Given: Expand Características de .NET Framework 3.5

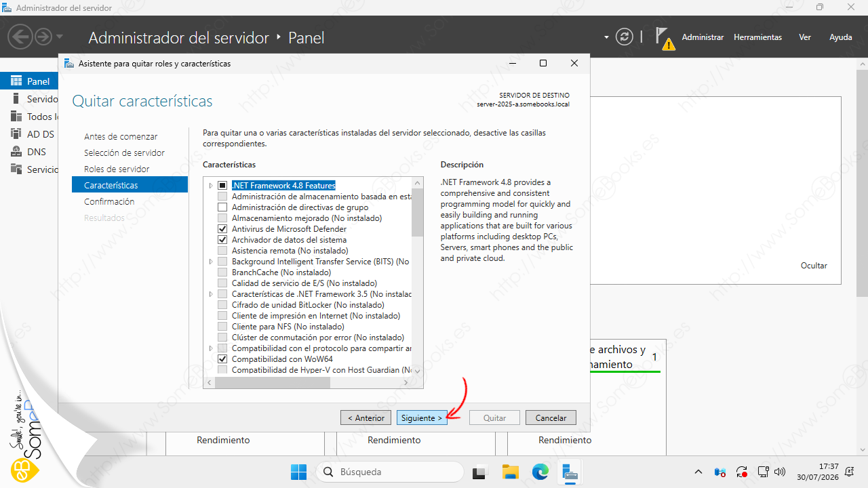Looking at the screenshot, I should click(x=210, y=294).
